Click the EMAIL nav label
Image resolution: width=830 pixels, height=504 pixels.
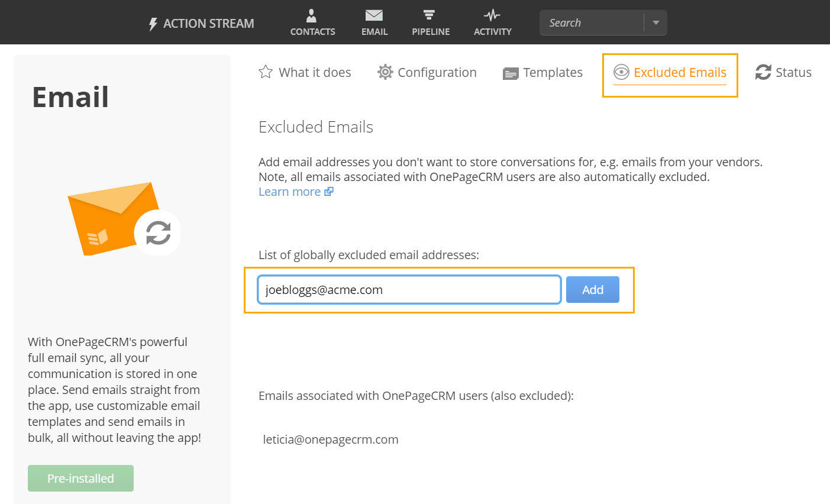[x=374, y=32]
